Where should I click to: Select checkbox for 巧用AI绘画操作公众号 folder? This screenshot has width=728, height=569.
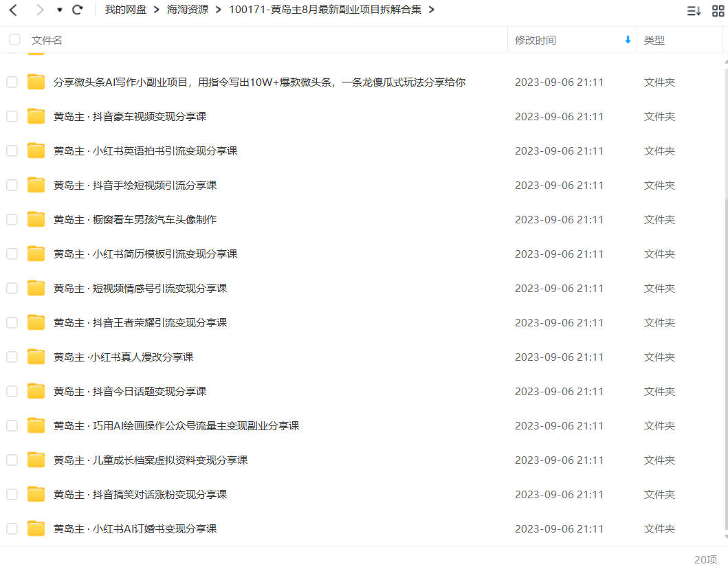point(12,425)
